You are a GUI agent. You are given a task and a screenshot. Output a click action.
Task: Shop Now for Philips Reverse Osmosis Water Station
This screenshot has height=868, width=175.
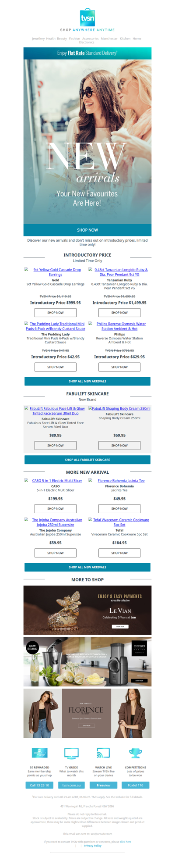[x=119, y=367]
